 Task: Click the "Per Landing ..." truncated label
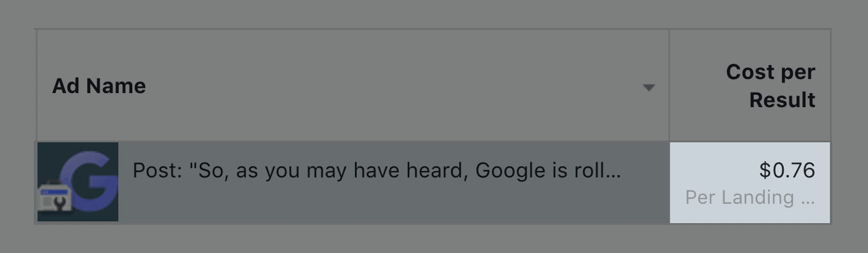coord(750,197)
